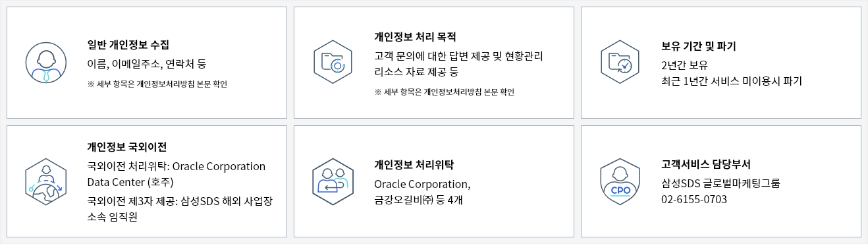Click the folder clock icon for retention period
Image resolution: width=868 pixels, height=244 pixels.
620,63
